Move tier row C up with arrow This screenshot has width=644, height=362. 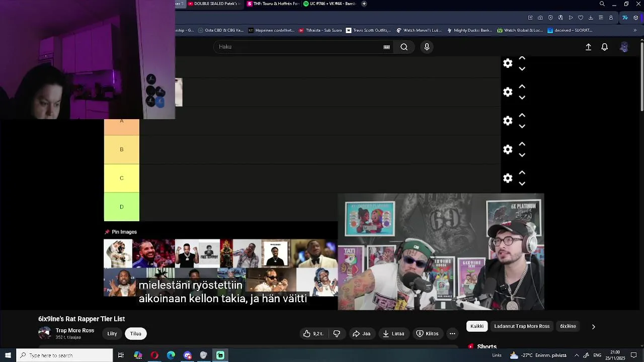(x=522, y=173)
